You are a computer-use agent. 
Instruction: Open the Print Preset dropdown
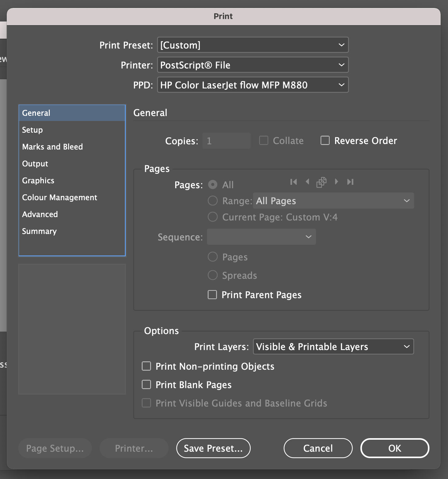[x=253, y=45]
